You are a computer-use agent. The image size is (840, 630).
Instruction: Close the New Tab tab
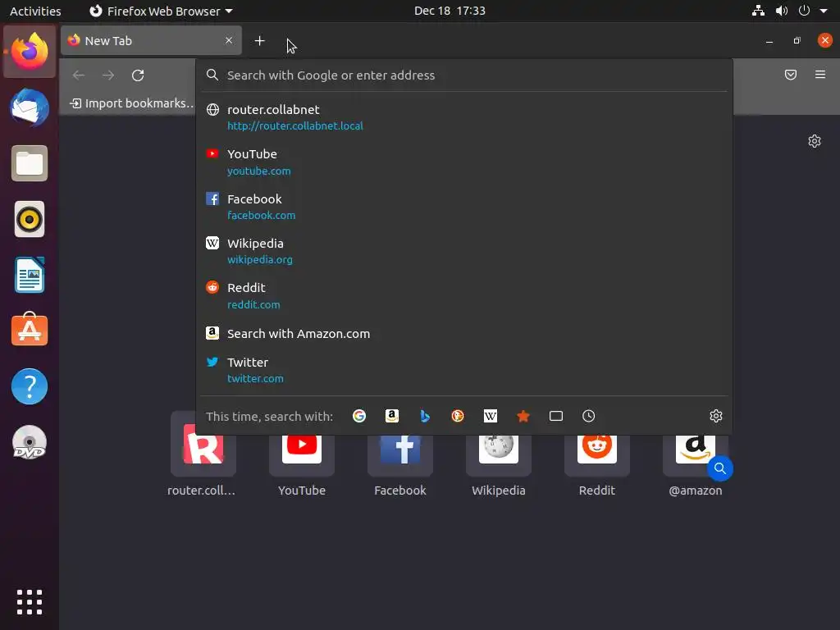[x=229, y=41]
